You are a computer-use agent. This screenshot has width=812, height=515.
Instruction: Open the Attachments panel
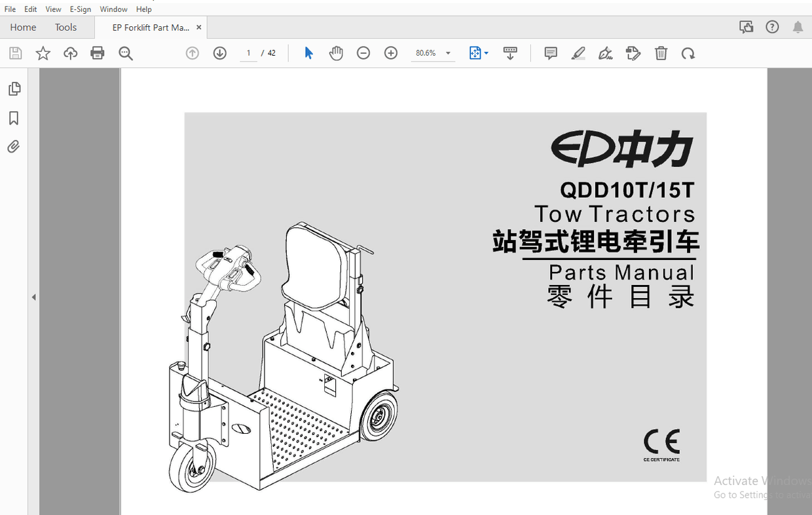pos(14,146)
